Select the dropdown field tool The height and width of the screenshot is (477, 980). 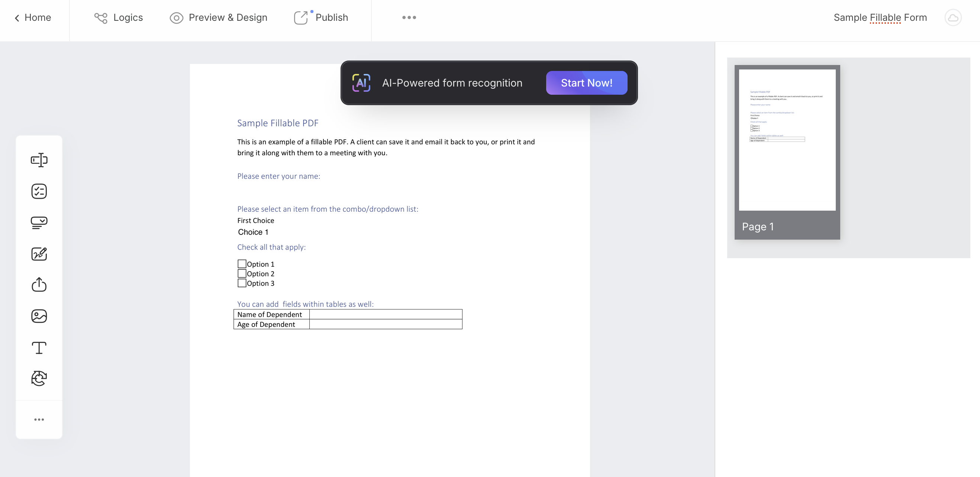(39, 223)
